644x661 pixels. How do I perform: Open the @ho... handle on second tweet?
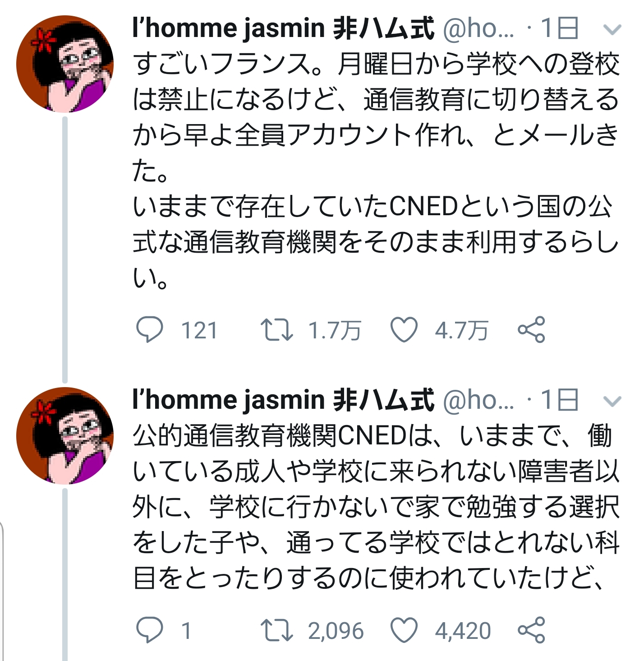pyautogui.click(x=478, y=400)
